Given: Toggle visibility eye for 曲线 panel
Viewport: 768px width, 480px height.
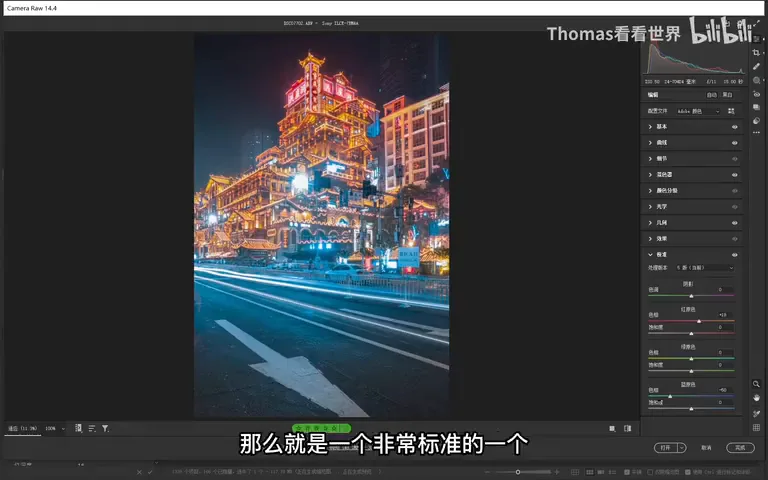Looking at the screenshot, I should click(x=734, y=143).
